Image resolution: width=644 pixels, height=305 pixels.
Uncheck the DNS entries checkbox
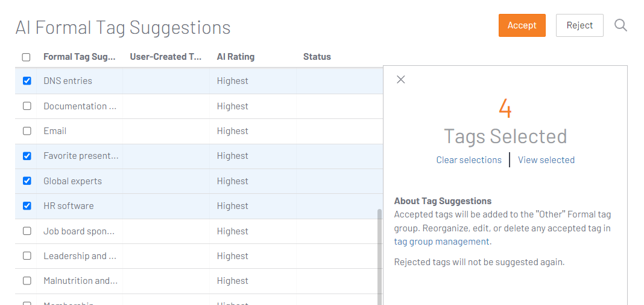27,81
